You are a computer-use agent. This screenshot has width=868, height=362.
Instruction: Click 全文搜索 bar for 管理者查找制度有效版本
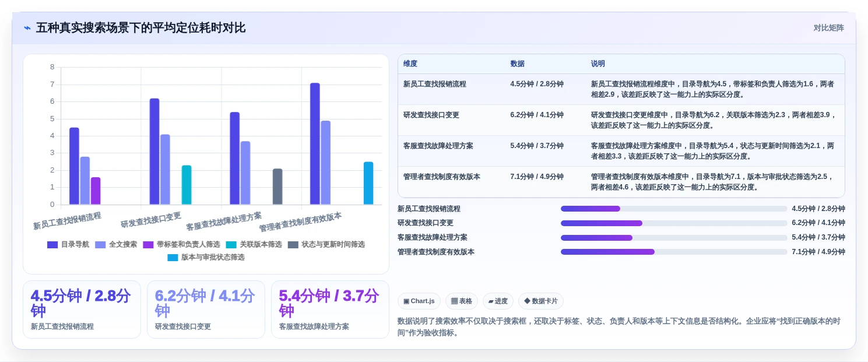[x=326, y=163]
